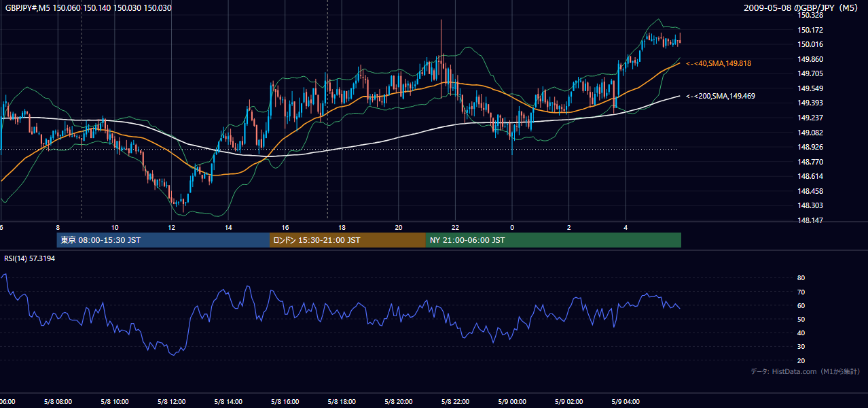Click price axis value 148.614
The width and height of the screenshot is (868, 408).
810,176
